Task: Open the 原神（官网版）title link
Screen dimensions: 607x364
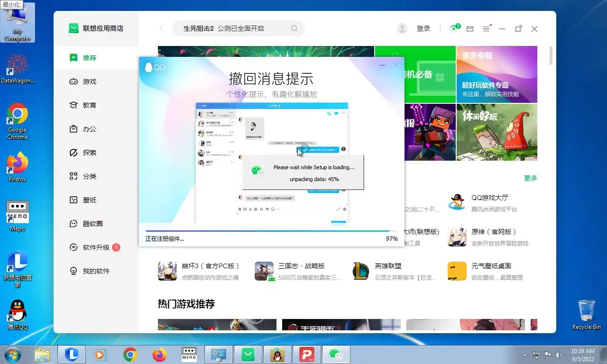Action: coord(494,232)
